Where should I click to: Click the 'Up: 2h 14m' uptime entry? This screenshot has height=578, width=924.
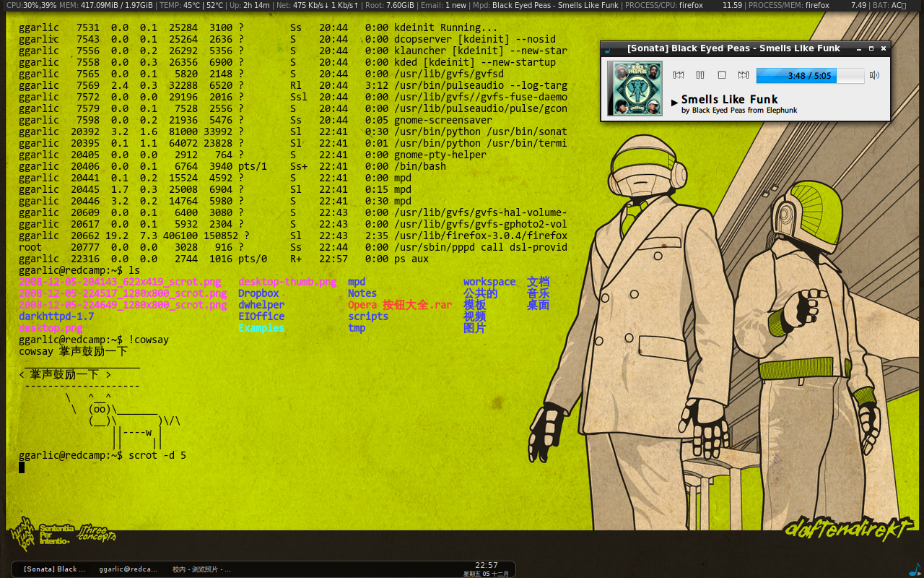[x=249, y=5]
